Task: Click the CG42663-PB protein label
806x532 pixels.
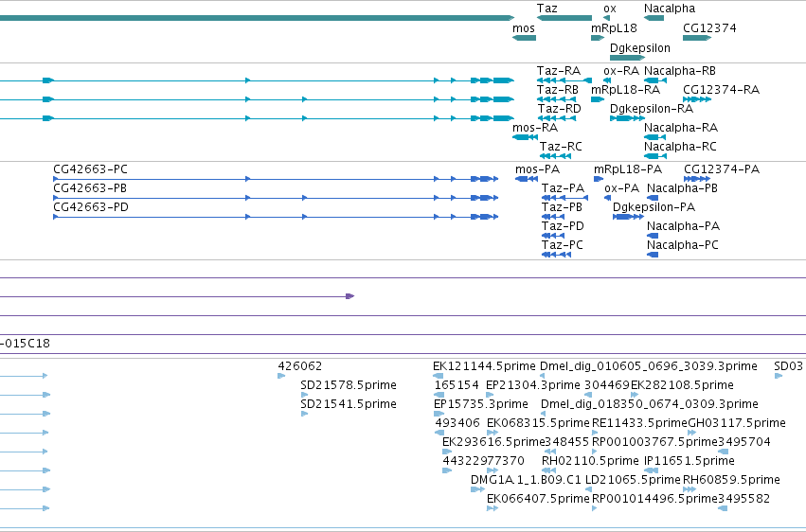Action: [x=90, y=188]
